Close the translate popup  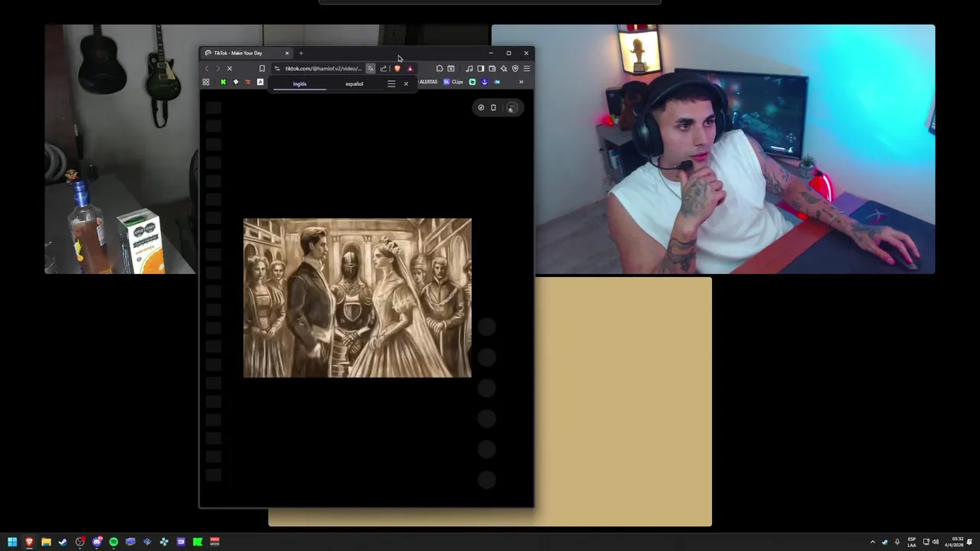[x=406, y=84]
